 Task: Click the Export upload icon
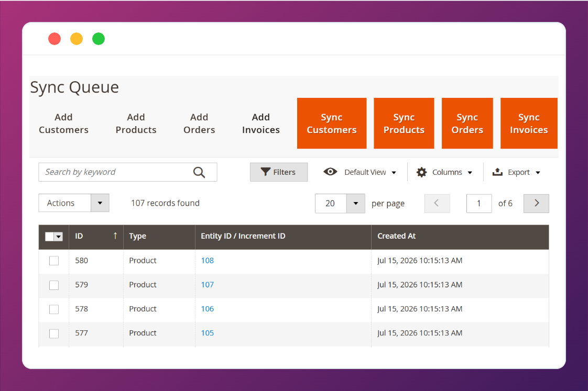coord(497,172)
